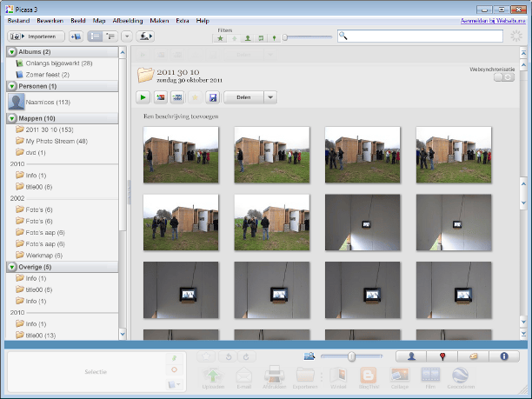Adjust the thumbnail size slider

352,356
